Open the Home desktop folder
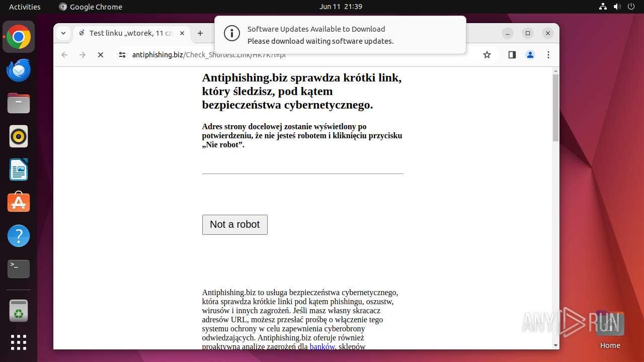Image resolution: width=644 pixels, height=362 pixels. [610, 330]
